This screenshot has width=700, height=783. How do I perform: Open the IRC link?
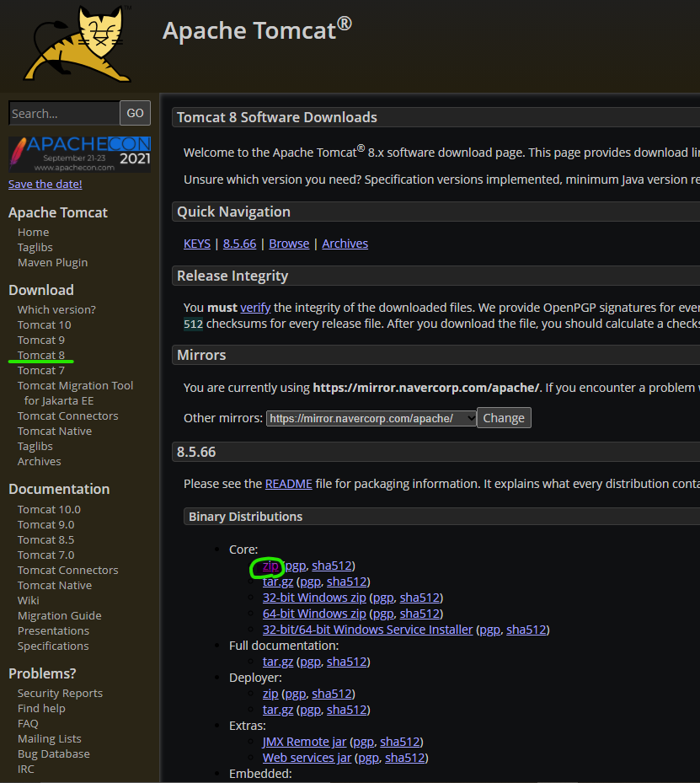[x=26, y=770]
